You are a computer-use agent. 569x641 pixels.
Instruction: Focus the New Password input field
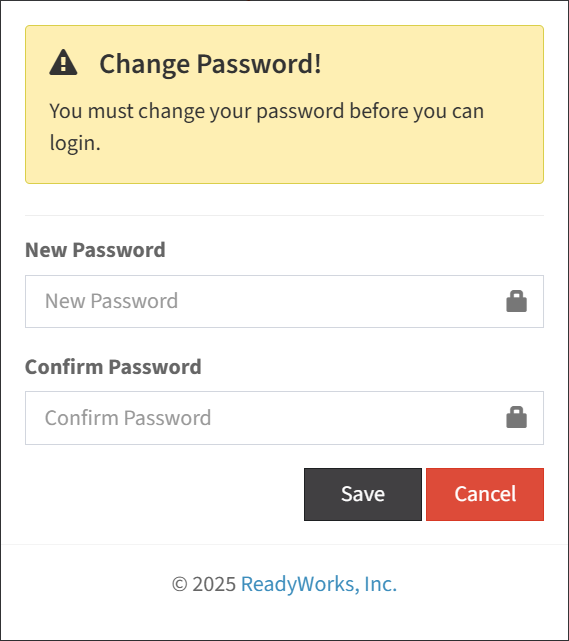284,301
